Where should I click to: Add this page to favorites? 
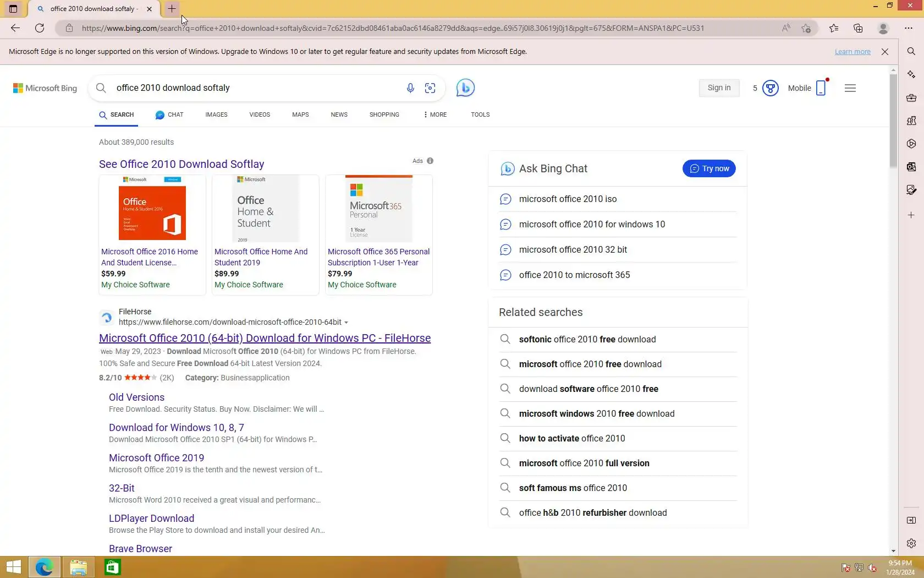pos(806,28)
